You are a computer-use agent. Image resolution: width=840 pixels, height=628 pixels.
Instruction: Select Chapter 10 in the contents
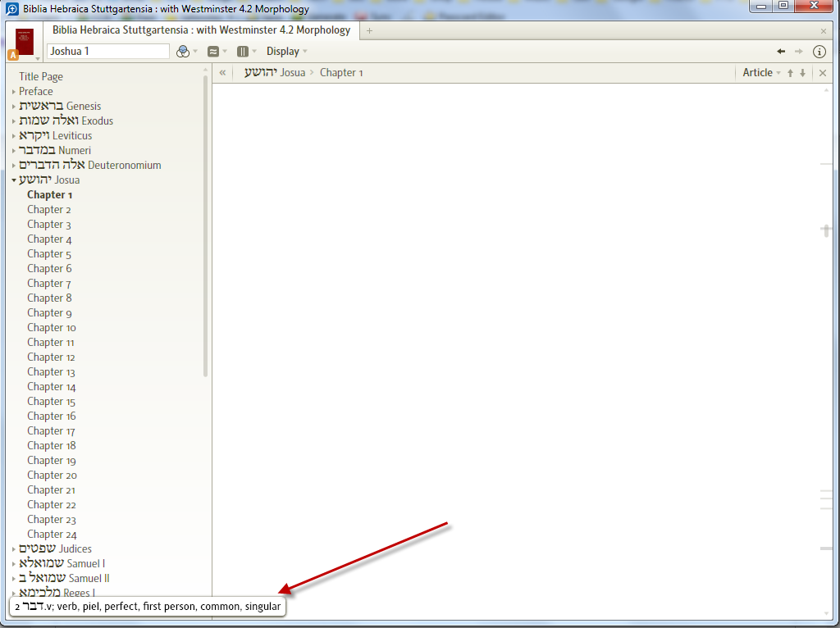52,328
